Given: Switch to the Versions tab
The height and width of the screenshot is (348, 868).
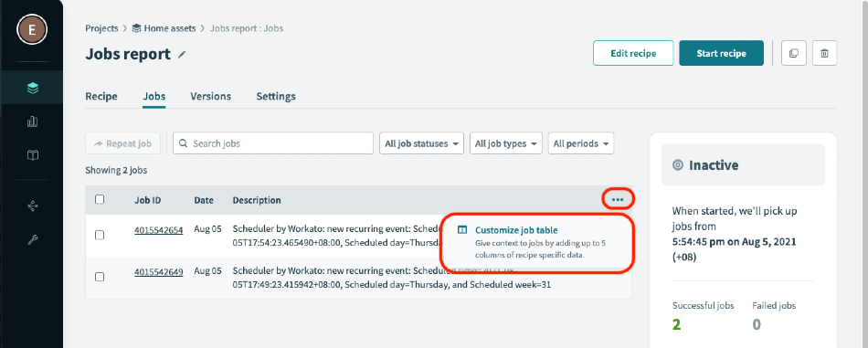Looking at the screenshot, I should [x=210, y=96].
